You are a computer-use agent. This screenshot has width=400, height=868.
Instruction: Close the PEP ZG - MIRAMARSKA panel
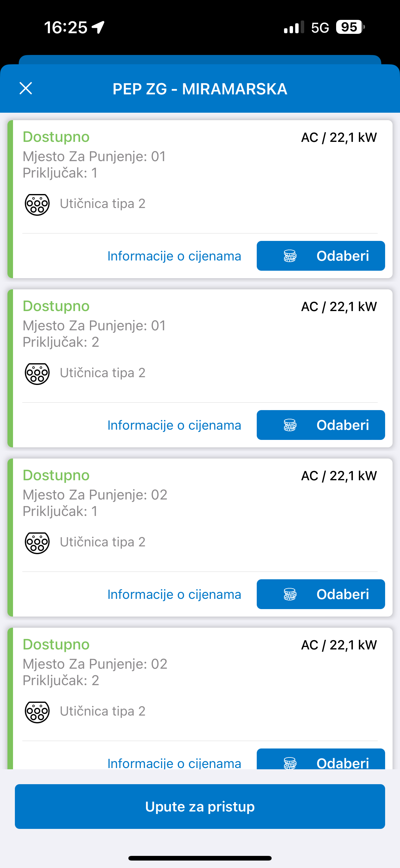[x=26, y=88]
